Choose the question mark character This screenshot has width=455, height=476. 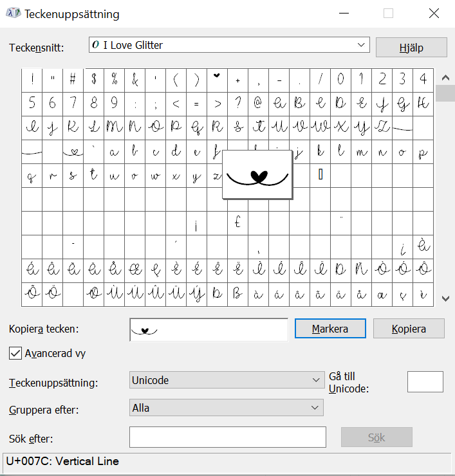point(237,103)
